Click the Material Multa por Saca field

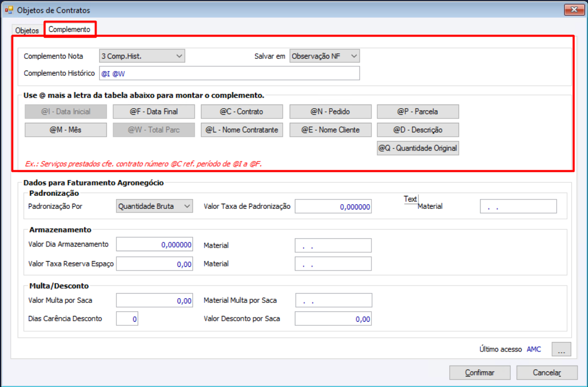click(334, 300)
